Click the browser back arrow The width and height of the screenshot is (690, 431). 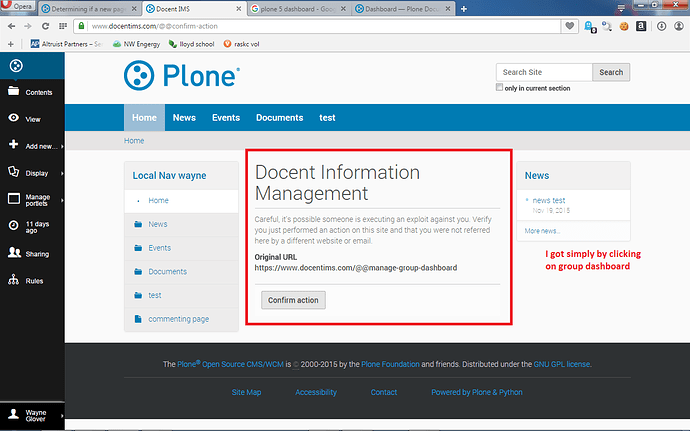pos(11,26)
